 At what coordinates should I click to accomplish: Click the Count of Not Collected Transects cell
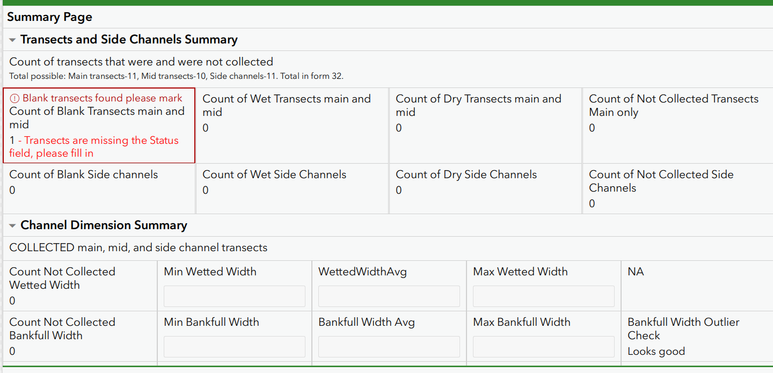678,126
